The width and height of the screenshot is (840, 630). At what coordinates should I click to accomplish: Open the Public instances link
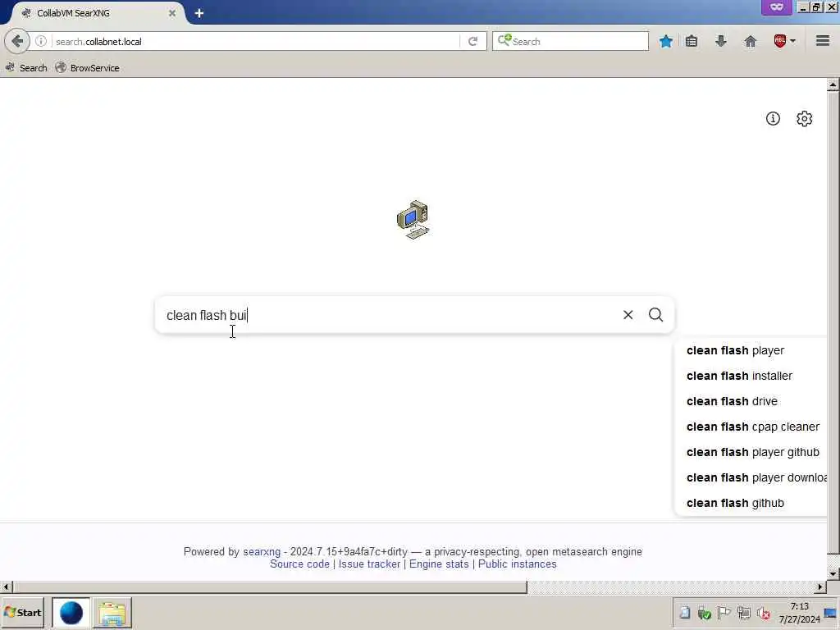pyautogui.click(x=517, y=564)
